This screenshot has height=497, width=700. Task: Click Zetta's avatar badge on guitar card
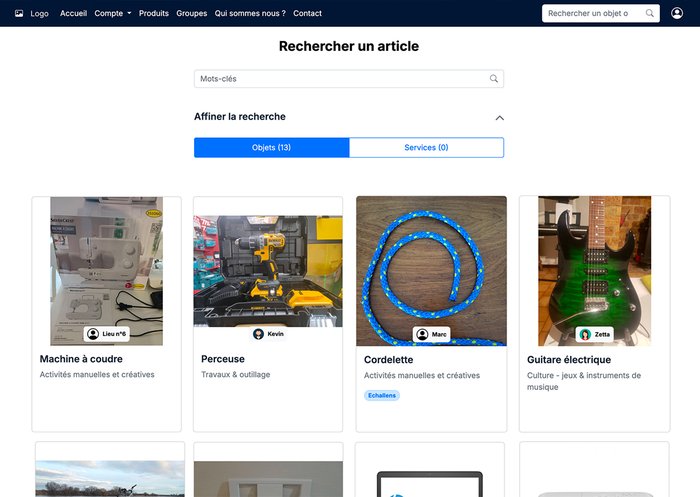(x=594, y=334)
